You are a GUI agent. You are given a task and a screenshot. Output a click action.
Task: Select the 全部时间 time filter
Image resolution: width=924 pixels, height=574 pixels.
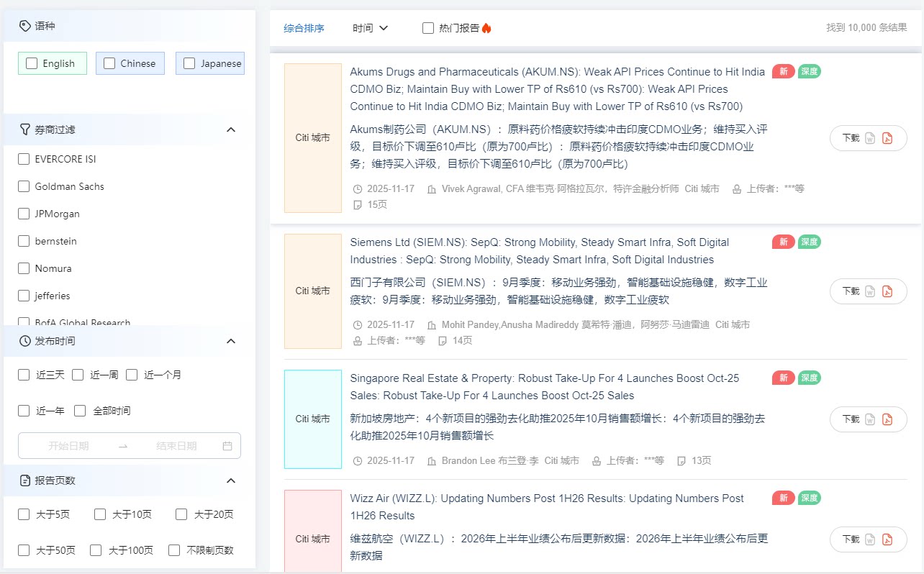80,411
